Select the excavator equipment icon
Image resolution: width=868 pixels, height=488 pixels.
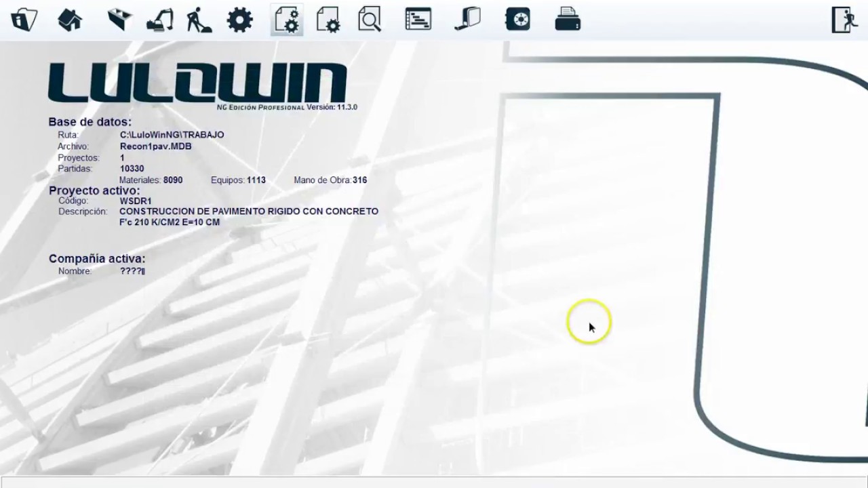coord(160,20)
